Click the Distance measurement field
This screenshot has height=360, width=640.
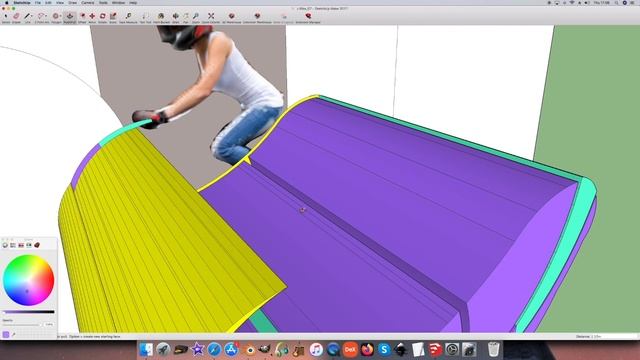[x=618, y=337]
